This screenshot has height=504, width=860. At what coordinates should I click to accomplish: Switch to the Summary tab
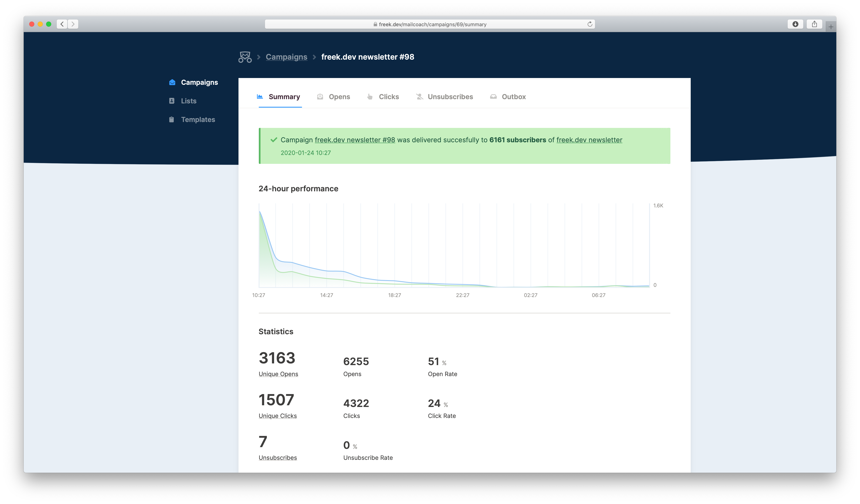click(280, 97)
